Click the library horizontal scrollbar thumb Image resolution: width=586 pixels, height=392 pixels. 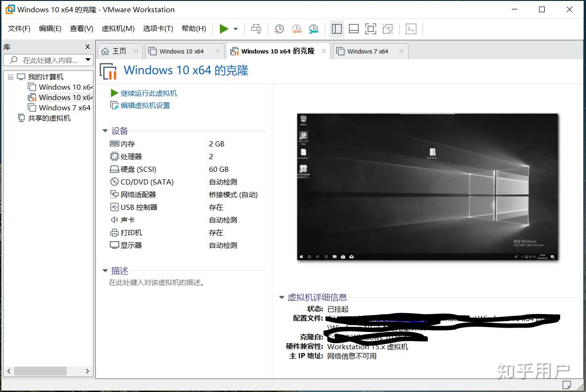[x=40, y=371]
